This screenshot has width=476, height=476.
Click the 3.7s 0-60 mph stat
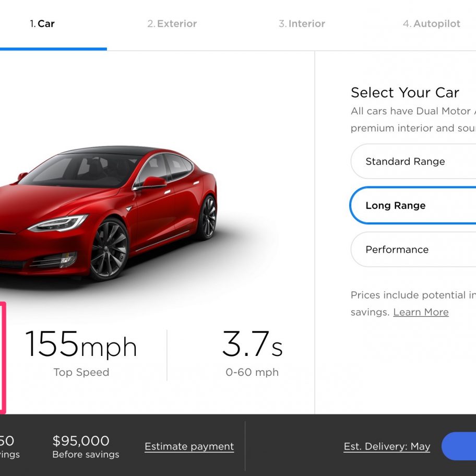[x=252, y=354]
